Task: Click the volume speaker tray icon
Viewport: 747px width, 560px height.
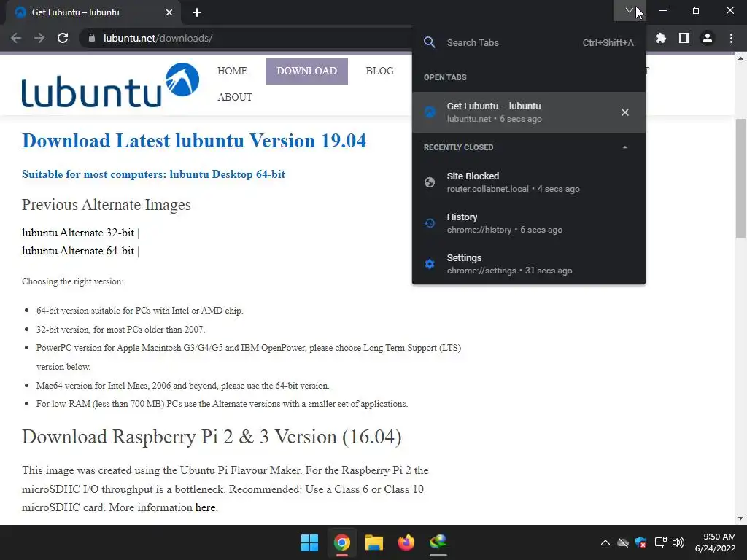Action: tap(678, 542)
